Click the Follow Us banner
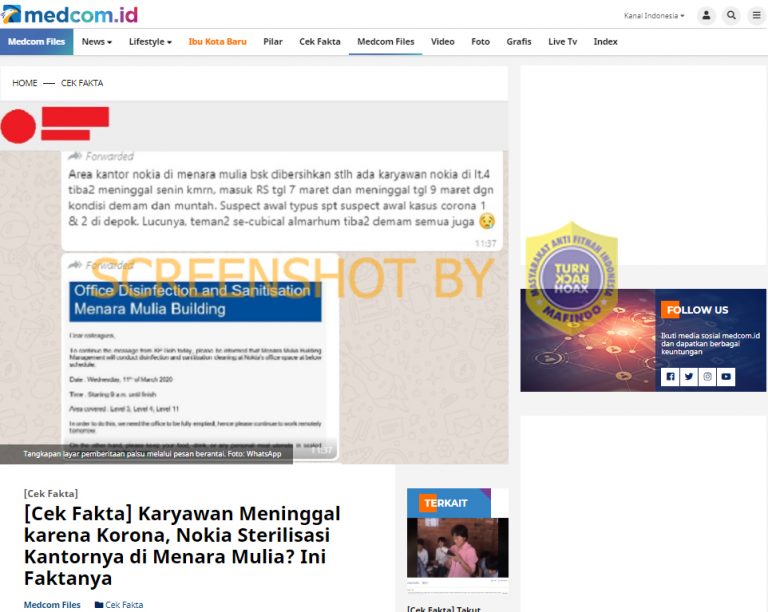 pyautogui.click(x=643, y=340)
